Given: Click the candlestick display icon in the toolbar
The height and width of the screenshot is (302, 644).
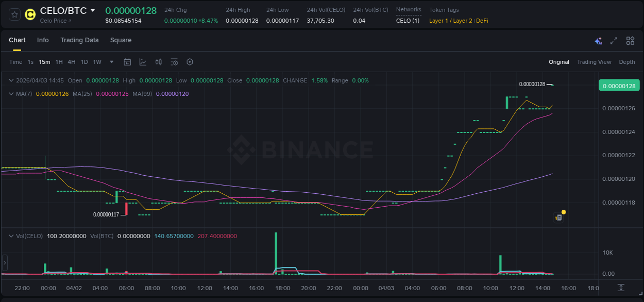Looking at the screenshot, I should pos(158,62).
